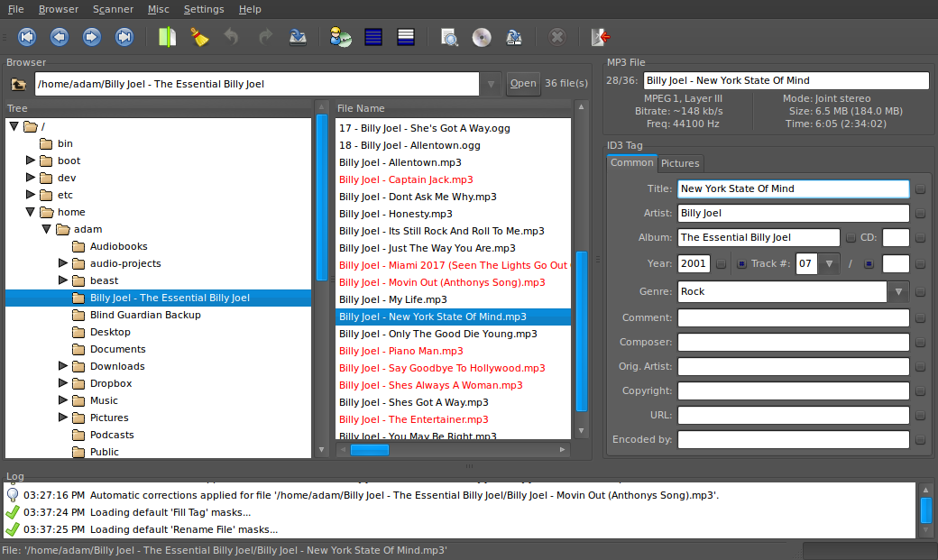Apply Genre to all selected files

point(920,292)
